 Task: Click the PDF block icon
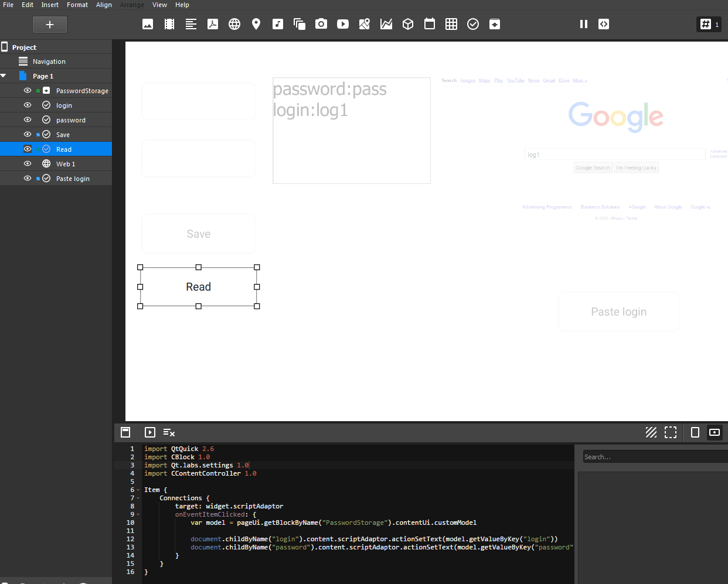[213, 24]
